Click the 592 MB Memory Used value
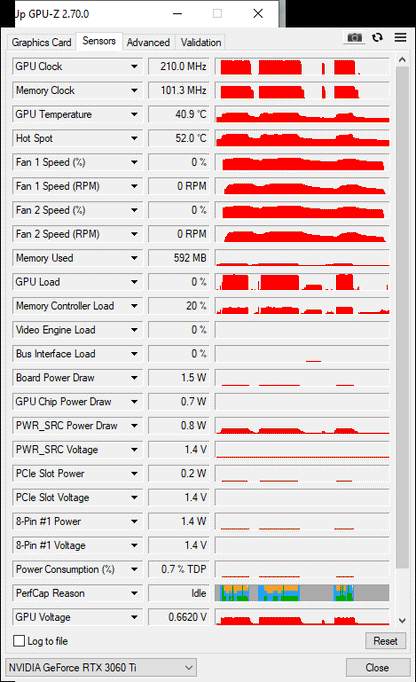This screenshot has width=416, height=682. coord(178,258)
